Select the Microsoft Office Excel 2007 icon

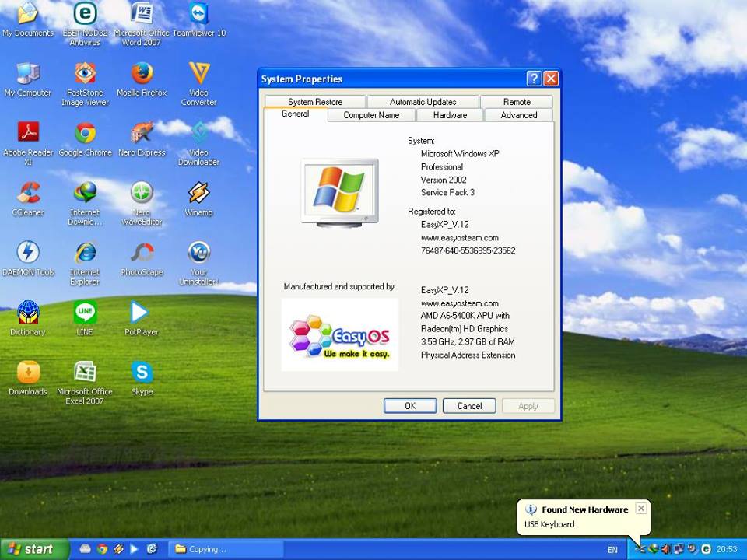click(x=85, y=383)
